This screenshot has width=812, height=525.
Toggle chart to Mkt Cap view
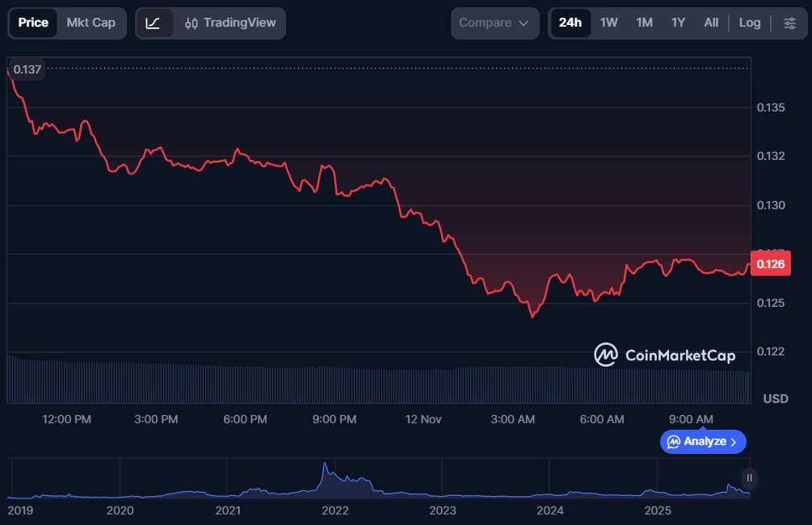click(x=90, y=23)
